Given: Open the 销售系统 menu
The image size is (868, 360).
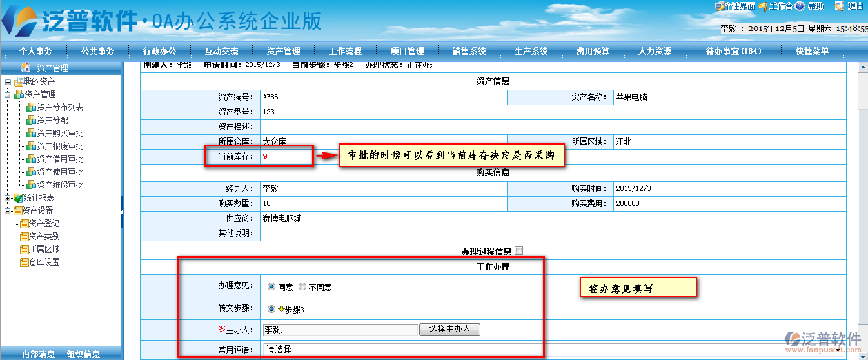Looking at the screenshot, I should [469, 52].
